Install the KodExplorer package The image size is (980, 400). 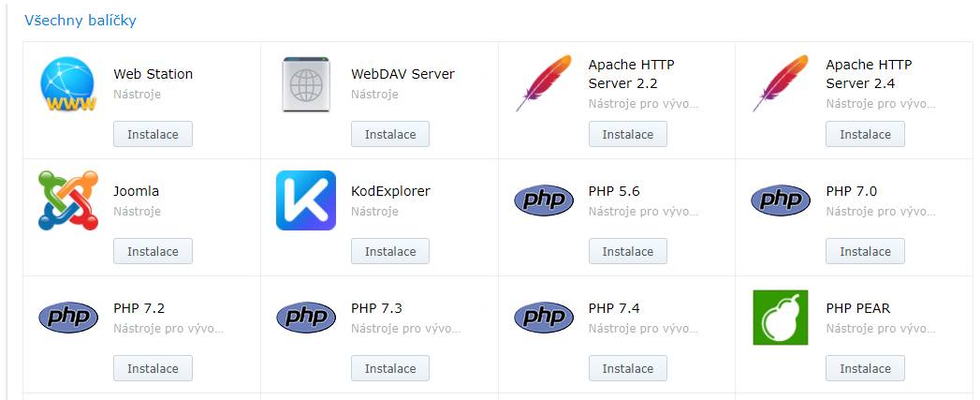[x=390, y=252]
